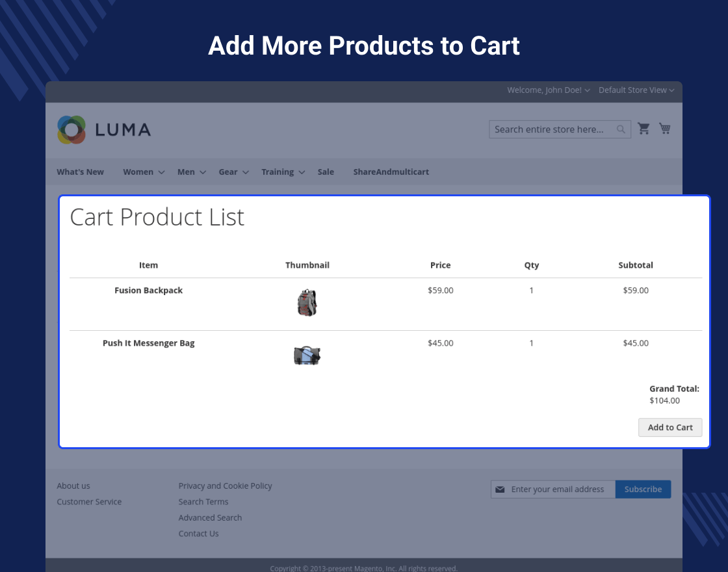Click the Fusion Backpack $59.00 subtotal
The height and width of the screenshot is (572, 728).
click(636, 290)
